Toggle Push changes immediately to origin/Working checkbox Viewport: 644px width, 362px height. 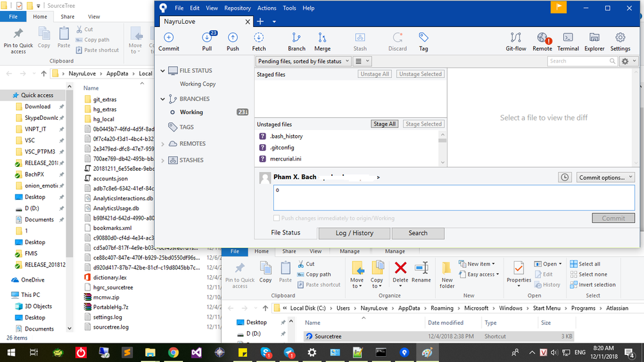277,218
